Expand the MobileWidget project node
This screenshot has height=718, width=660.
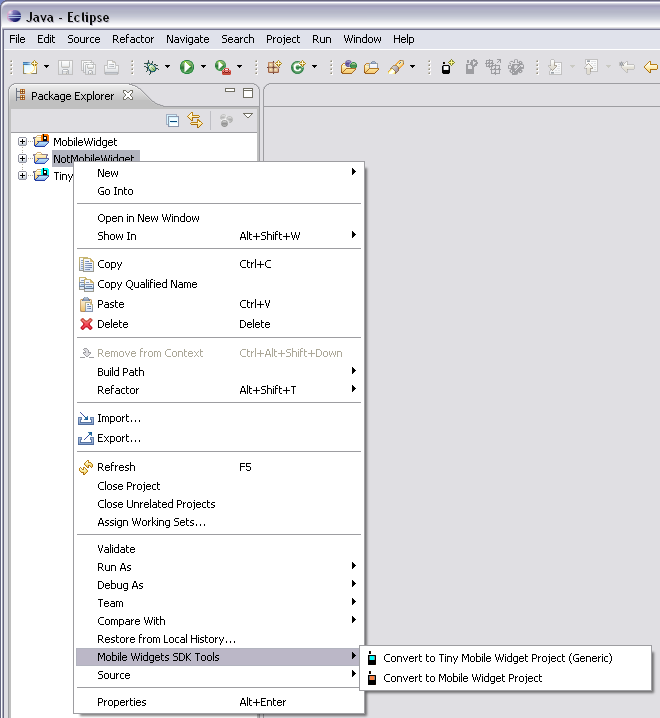[x=22, y=141]
